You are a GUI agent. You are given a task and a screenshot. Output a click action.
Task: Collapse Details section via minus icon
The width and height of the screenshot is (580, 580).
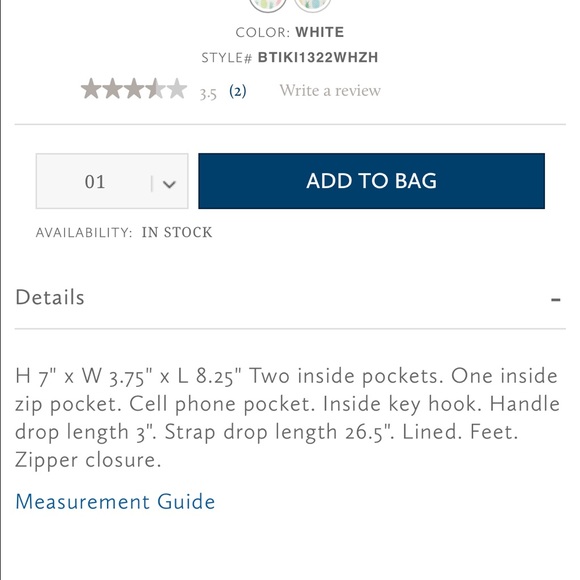(556, 299)
